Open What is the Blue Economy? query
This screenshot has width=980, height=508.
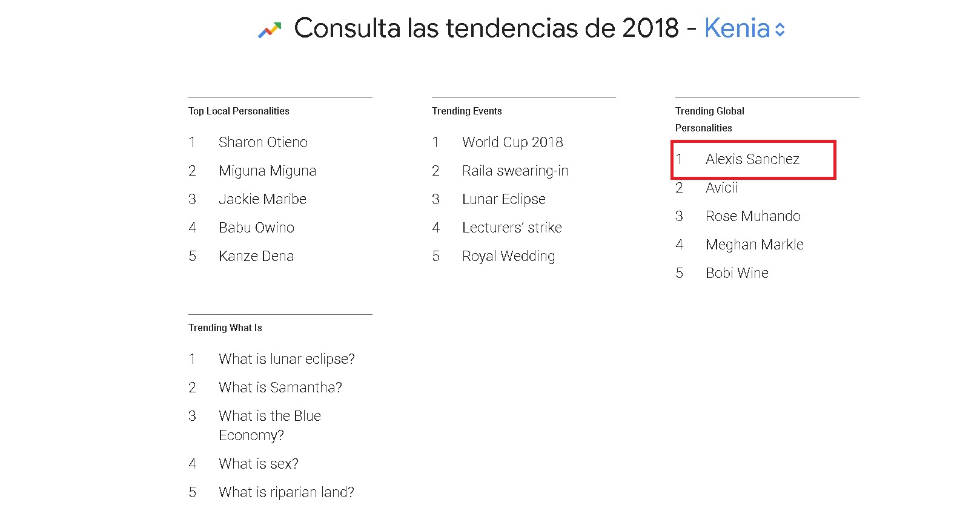[270, 425]
